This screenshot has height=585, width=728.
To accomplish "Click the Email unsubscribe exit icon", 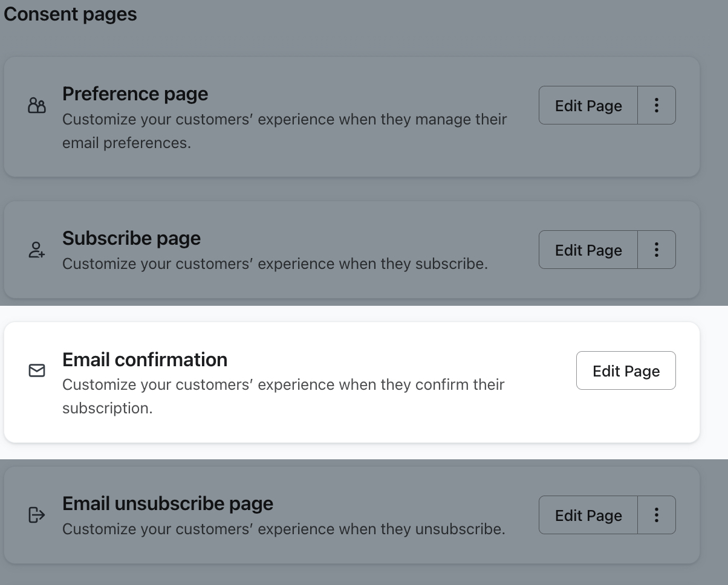I will click(x=37, y=515).
